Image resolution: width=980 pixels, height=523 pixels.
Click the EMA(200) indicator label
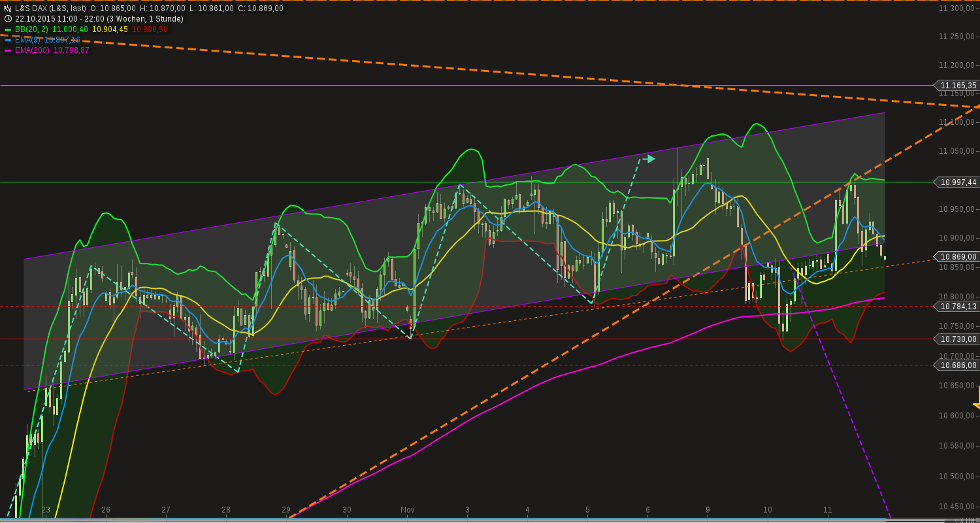33,50
